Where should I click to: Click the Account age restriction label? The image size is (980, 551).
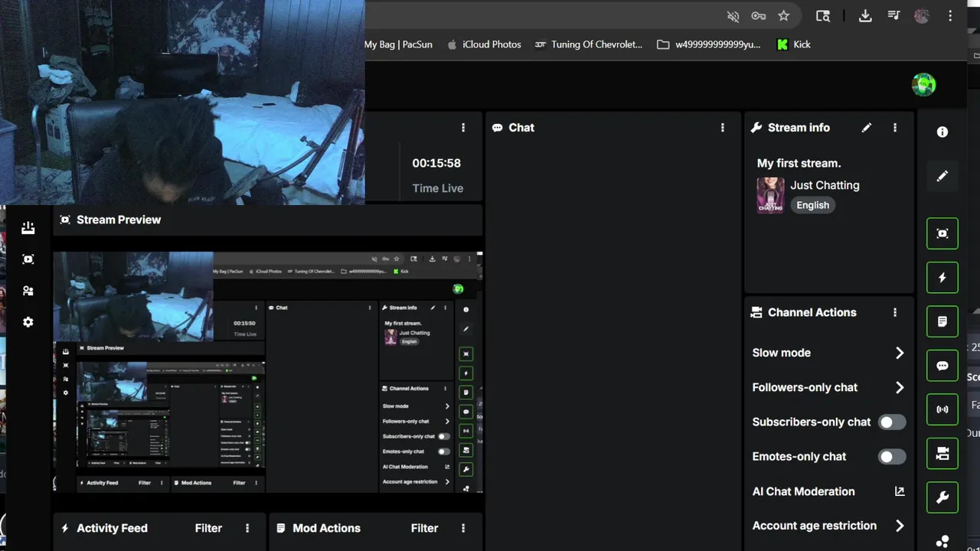[814, 526]
